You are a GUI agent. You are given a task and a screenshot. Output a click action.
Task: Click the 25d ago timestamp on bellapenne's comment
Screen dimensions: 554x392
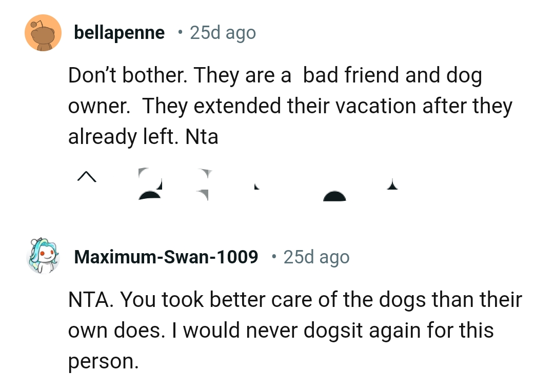(223, 32)
